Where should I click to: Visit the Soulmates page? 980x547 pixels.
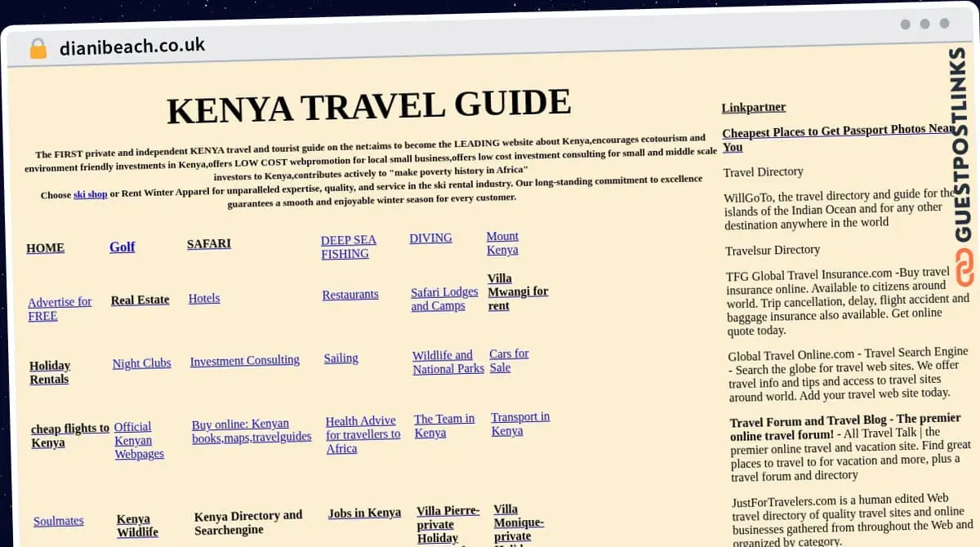pyautogui.click(x=59, y=521)
